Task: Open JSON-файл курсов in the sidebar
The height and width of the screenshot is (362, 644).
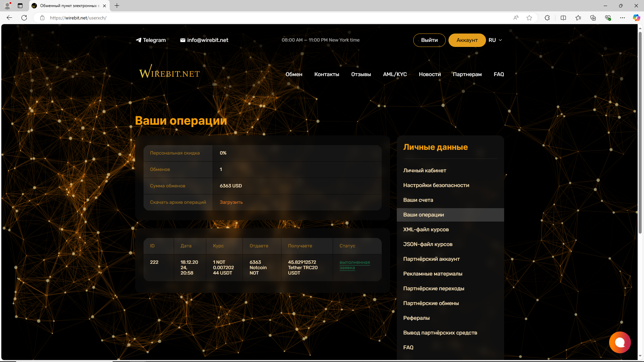Action: point(428,244)
